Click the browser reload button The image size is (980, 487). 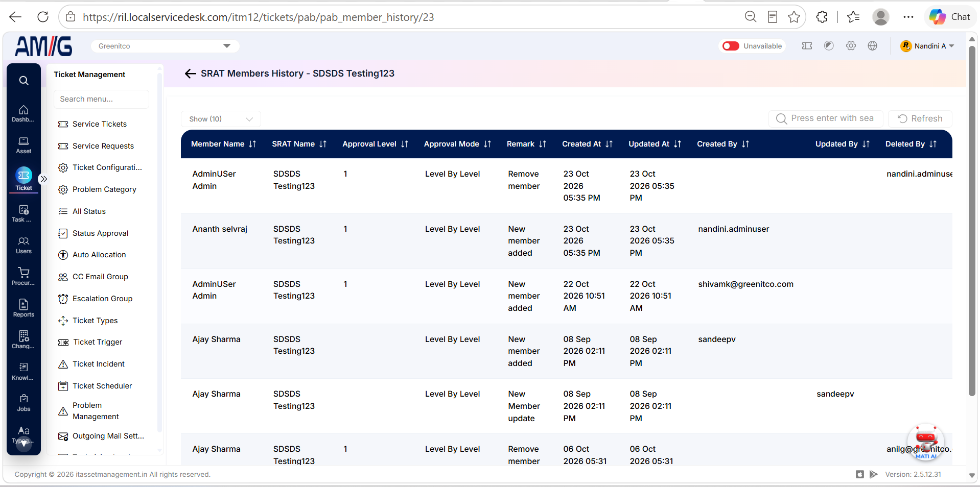pyautogui.click(x=43, y=17)
